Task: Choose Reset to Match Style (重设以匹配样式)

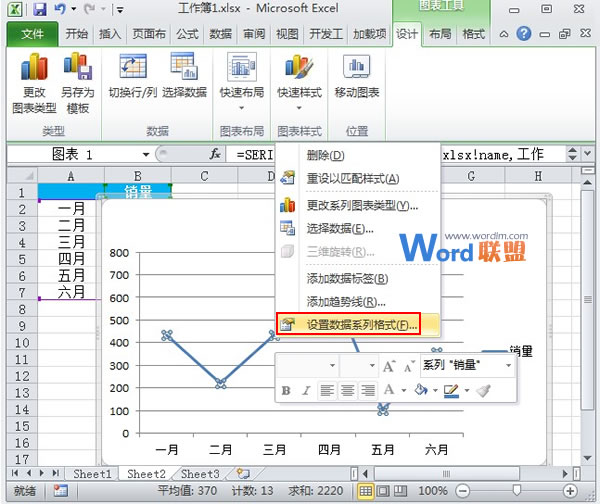Action: pos(358,178)
